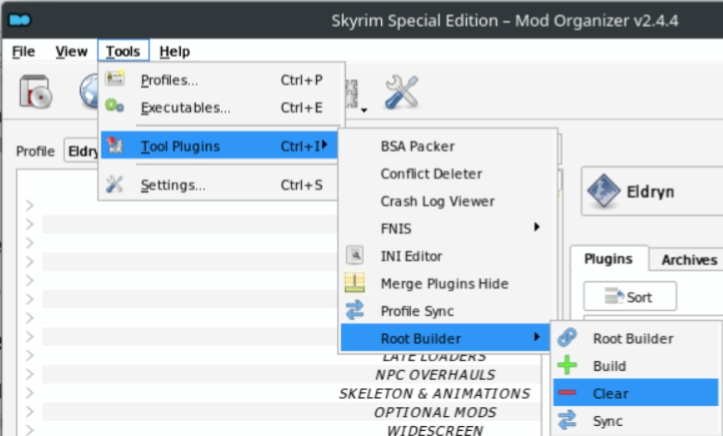Click the Merge Plugins Hide icon
The height and width of the screenshot is (436, 723).
[355, 283]
